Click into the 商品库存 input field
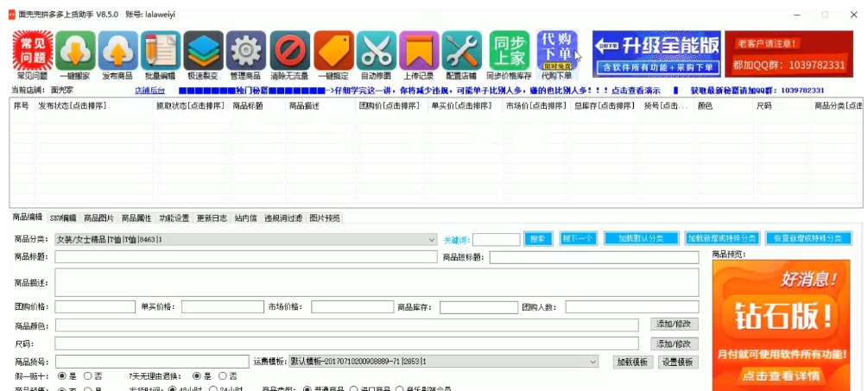The height and width of the screenshot is (391, 868). 478,307
